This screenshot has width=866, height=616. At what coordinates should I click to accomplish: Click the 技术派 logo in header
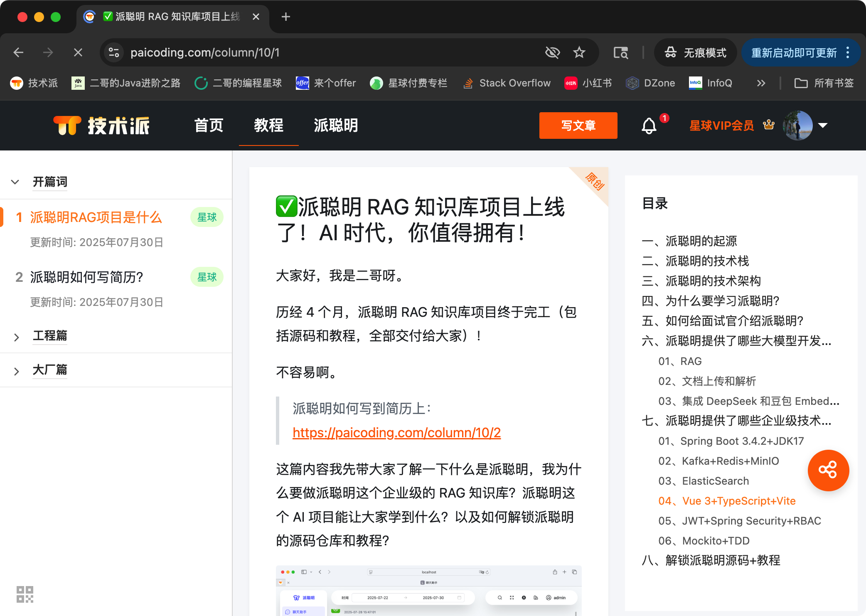click(x=102, y=126)
